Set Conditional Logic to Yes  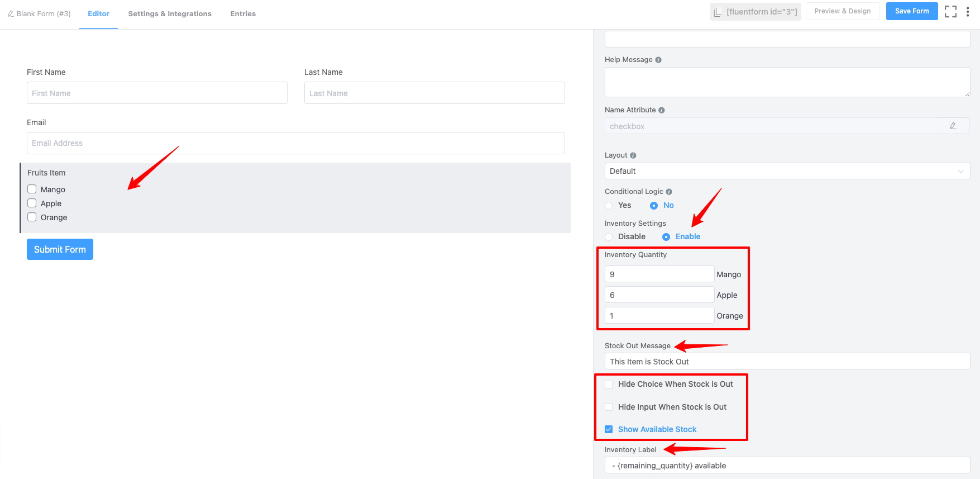coord(609,206)
